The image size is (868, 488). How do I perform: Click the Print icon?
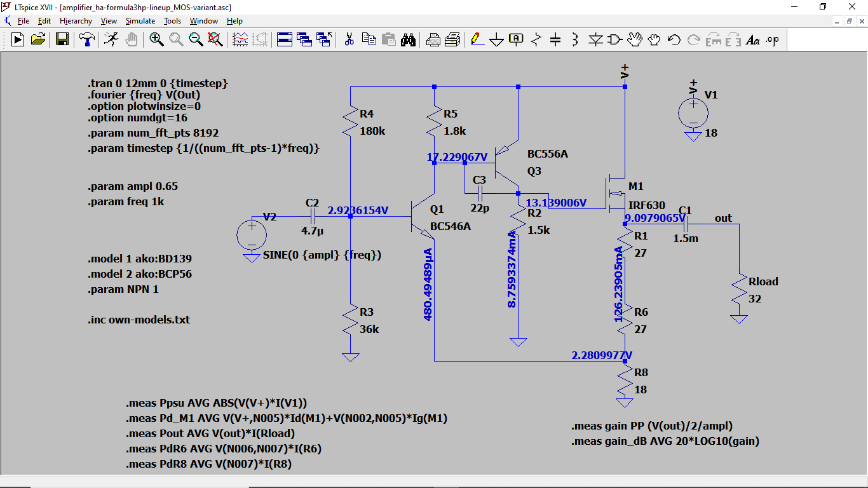tap(452, 39)
